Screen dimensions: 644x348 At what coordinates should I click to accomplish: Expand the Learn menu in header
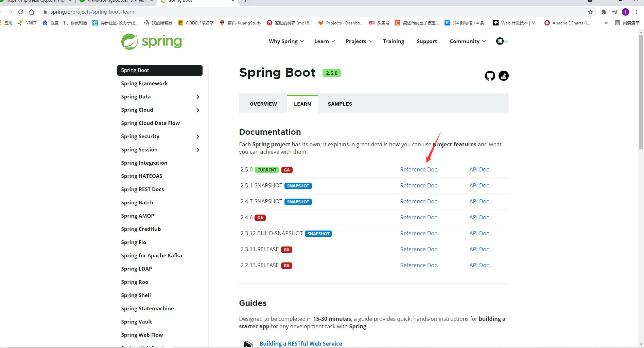(x=325, y=41)
